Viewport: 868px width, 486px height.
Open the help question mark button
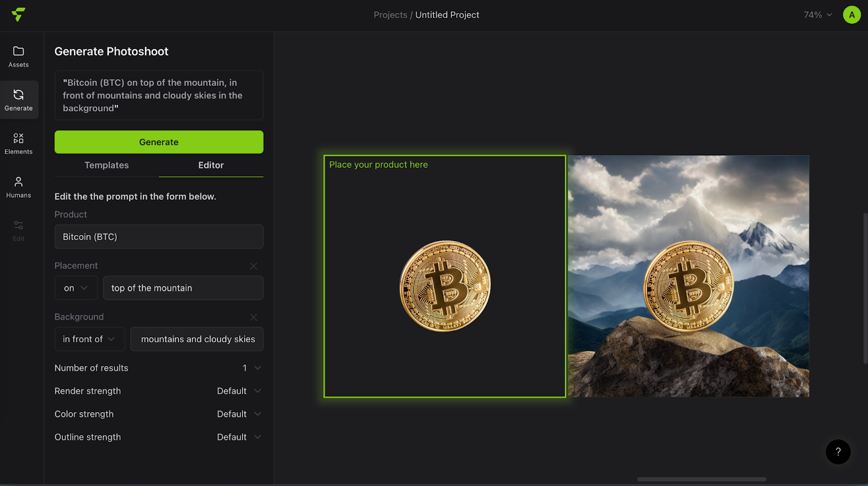tap(838, 452)
